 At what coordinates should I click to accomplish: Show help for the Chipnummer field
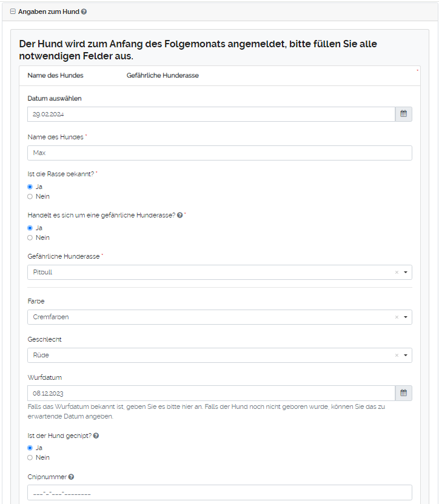(x=71, y=477)
